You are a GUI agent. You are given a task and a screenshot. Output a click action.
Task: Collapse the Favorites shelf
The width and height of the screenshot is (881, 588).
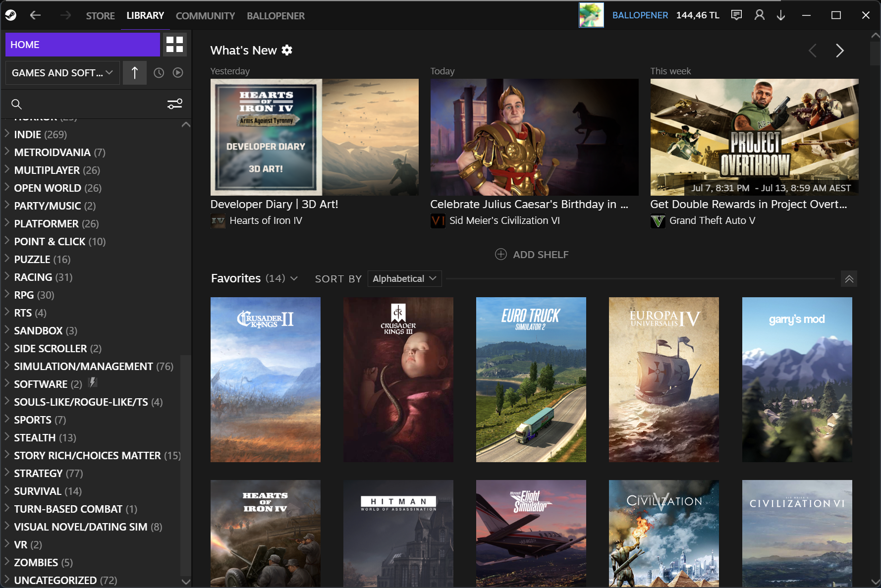[x=849, y=279]
